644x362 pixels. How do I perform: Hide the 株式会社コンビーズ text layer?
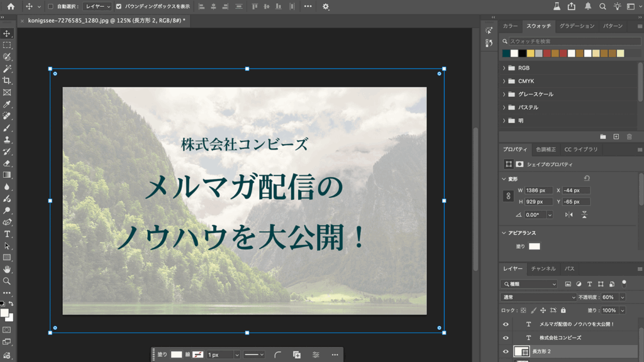tap(506, 338)
